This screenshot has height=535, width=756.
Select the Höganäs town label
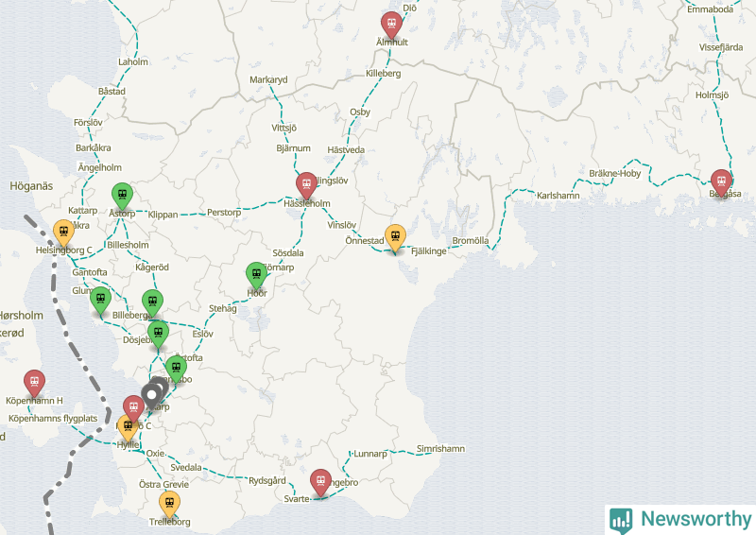(x=31, y=186)
